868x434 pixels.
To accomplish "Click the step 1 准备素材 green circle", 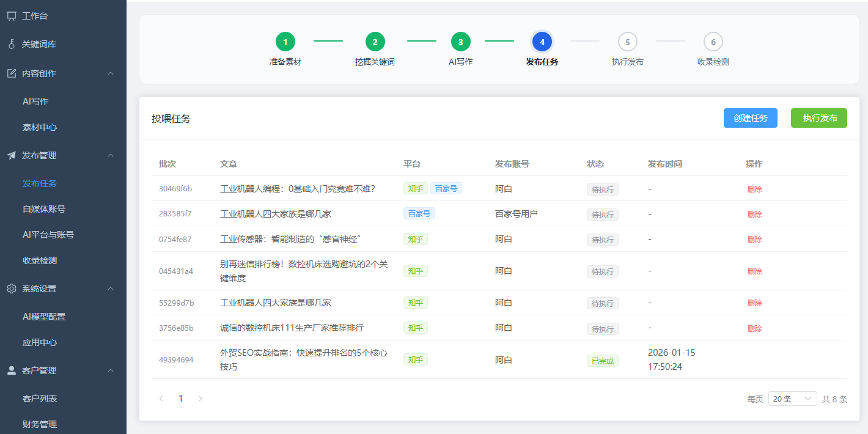I will (x=285, y=42).
